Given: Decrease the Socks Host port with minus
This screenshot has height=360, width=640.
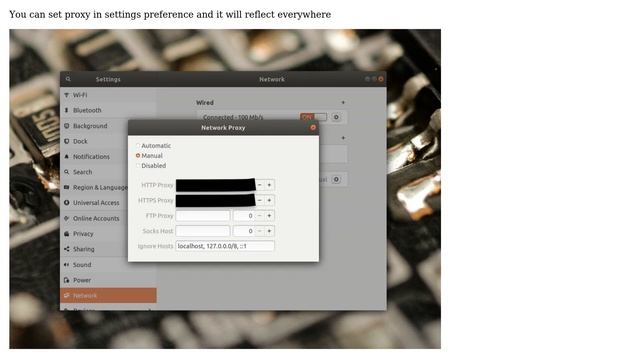Looking at the screenshot, I should (260, 231).
